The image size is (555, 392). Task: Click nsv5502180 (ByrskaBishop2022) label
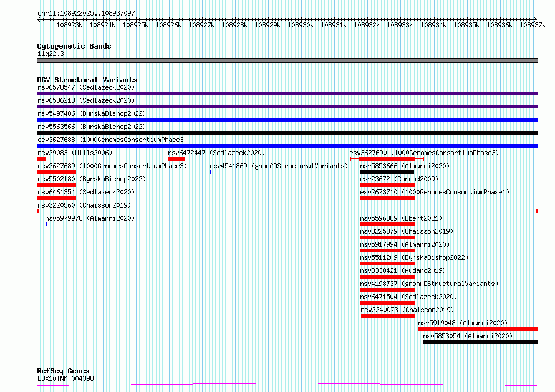pos(92,179)
